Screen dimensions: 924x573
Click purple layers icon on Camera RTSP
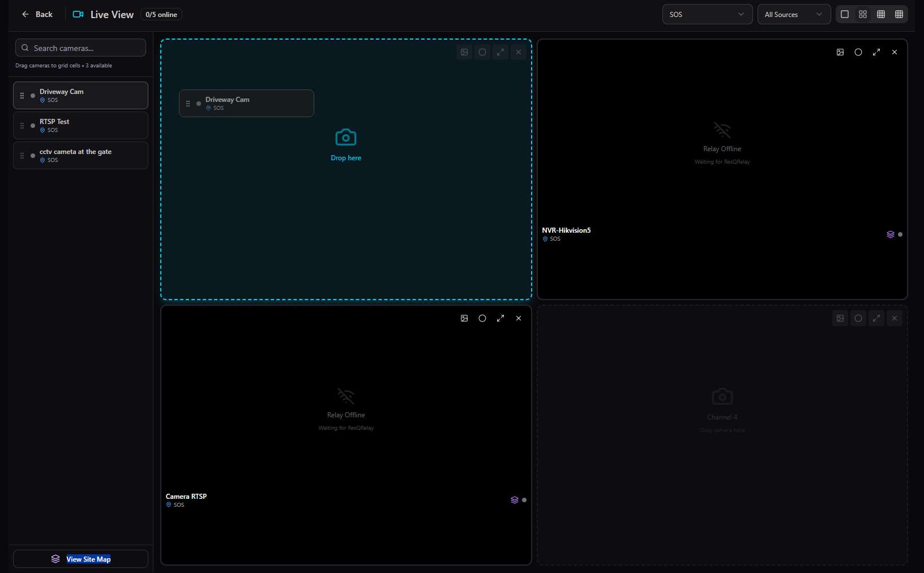click(515, 500)
